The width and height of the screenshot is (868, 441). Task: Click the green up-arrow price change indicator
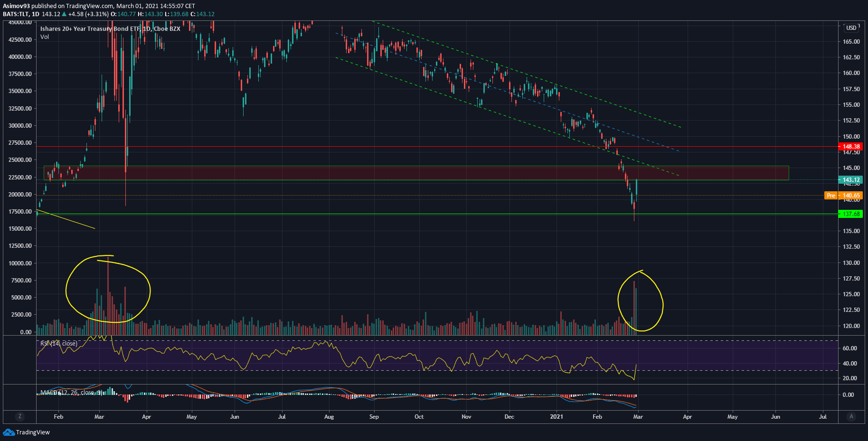coord(64,14)
